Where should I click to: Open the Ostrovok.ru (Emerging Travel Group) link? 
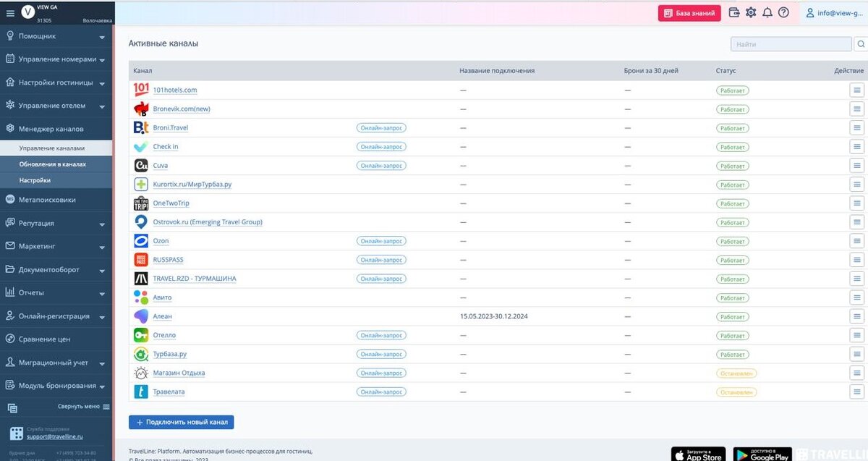[x=208, y=222]
